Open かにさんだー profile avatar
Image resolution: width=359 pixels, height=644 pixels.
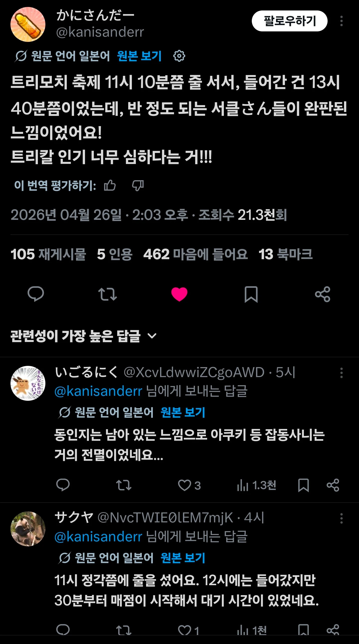pos(28,24)
